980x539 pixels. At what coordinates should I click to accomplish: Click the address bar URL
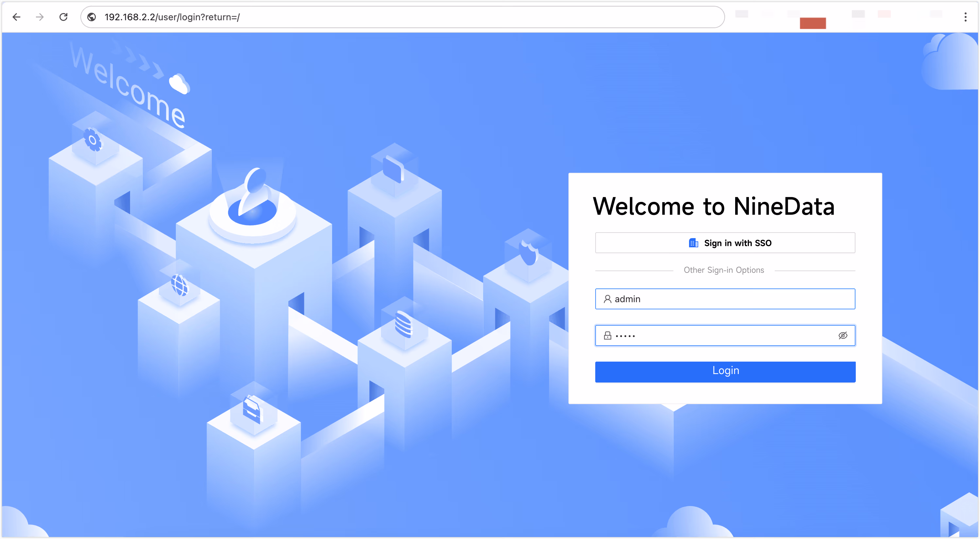coord(172,17)
